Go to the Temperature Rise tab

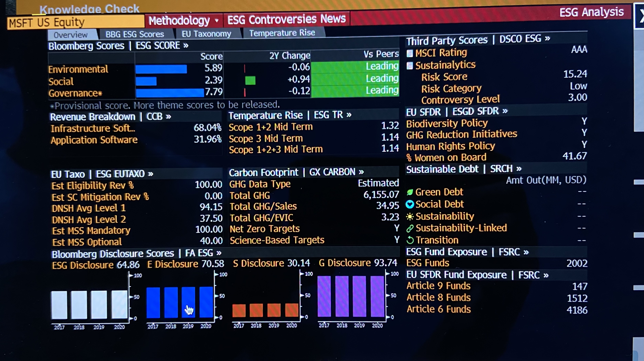(283, 33)
